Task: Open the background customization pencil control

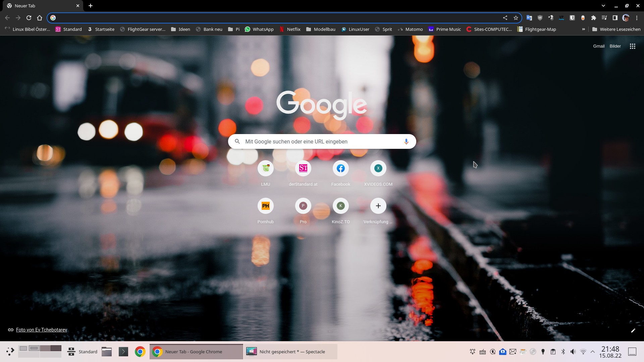Action: click(x=634, y=330)
